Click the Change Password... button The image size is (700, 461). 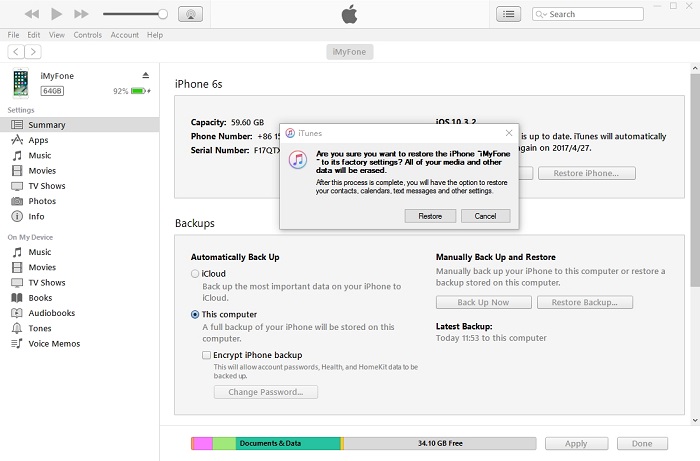tap(266, 392)
